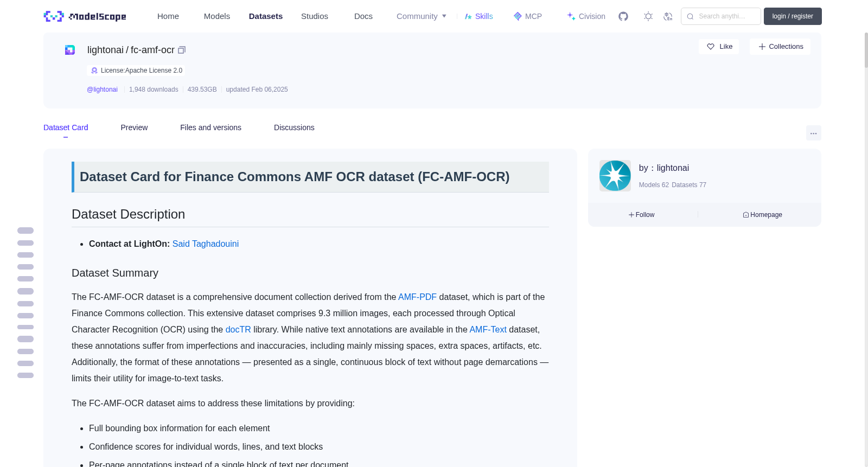
Task: Click the License: Apache License 2.0 tag
Action: [136, 71]
